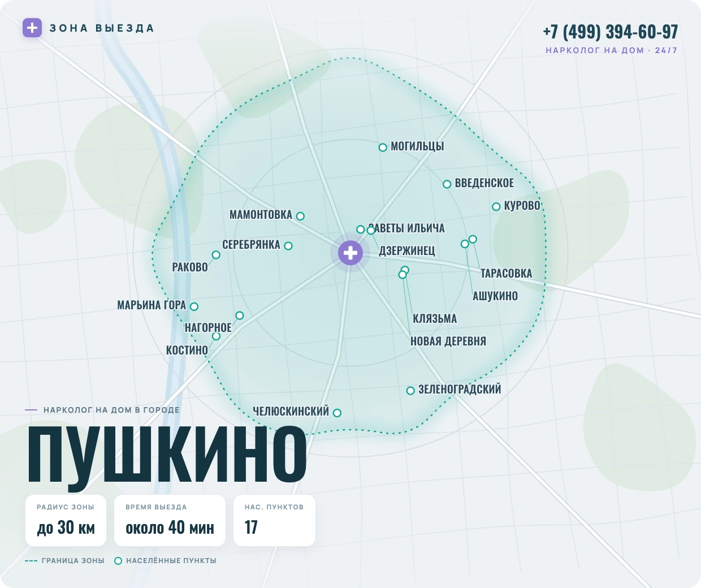The image size is (701, 588).
Task: Select the map marker next to Марьина Гора
Action: [194, 306]
